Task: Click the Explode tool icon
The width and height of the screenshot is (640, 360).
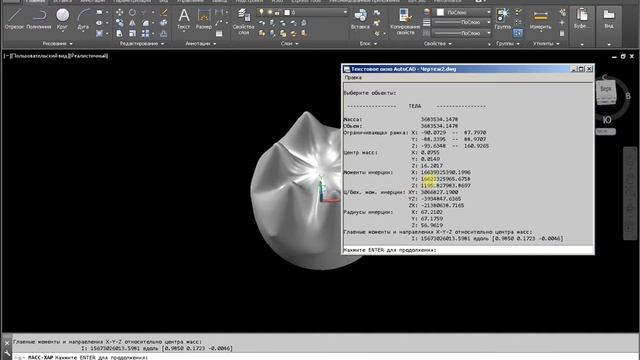Action: point(164,23)
